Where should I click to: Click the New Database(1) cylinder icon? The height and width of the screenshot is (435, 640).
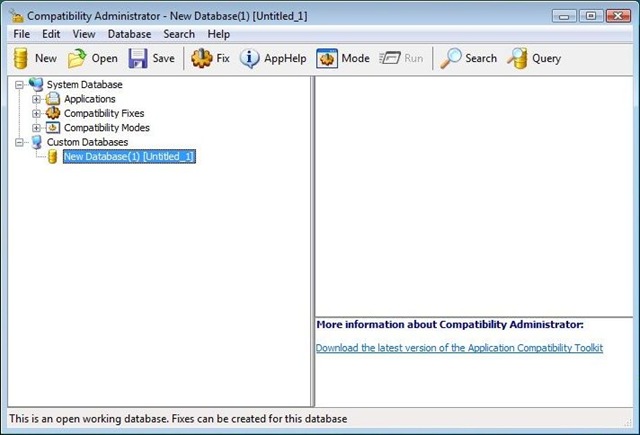pos(52,156)
